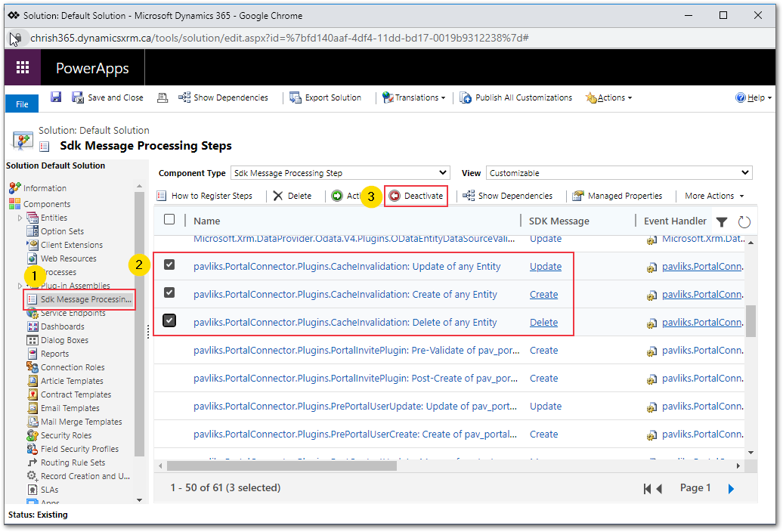The width and height of the screenshot is (783, 532).
Task: Open the File menu
Action: click(22, 104)
